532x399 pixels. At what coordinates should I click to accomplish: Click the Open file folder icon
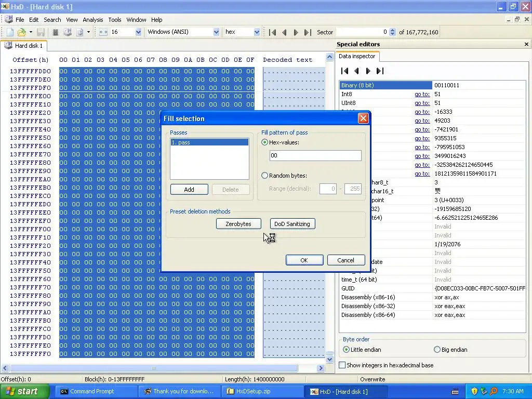pos(22,32)
